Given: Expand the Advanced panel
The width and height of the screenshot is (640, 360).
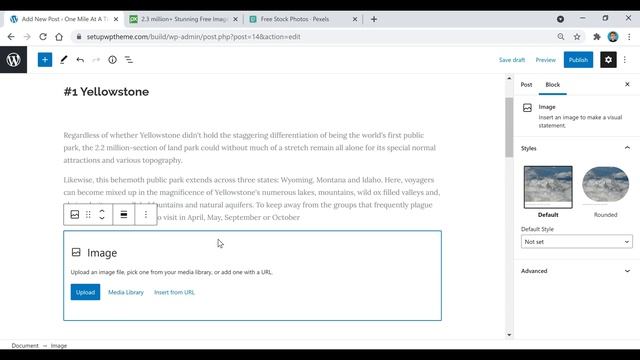Looking at the screenshot, I should click(x=577, y=271).
